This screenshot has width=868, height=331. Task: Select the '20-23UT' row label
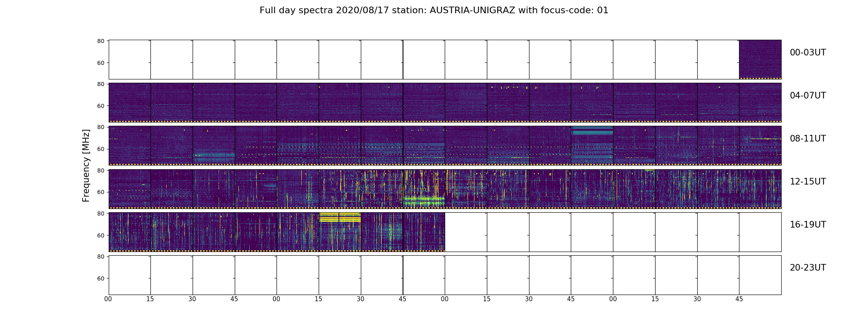click(x=808, y=268)
